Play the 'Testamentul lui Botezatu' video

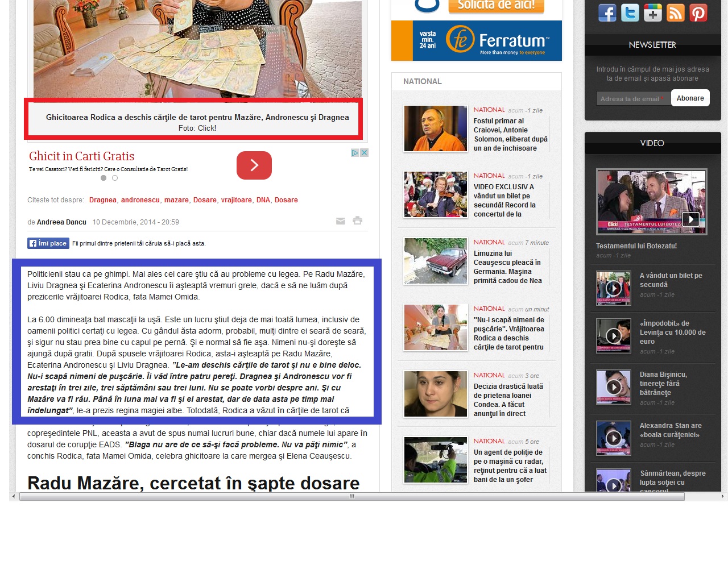pyautogui.click(x=690, y=219)
